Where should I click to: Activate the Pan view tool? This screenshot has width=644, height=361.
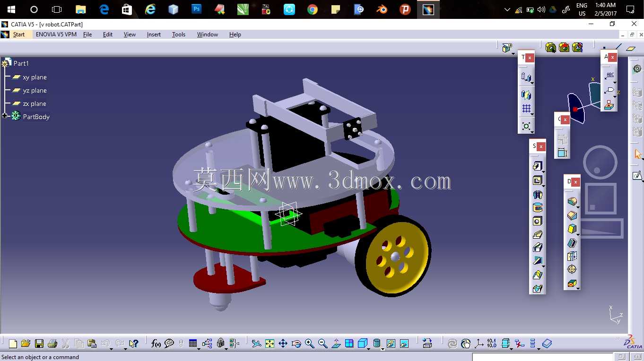click(283, 344)
